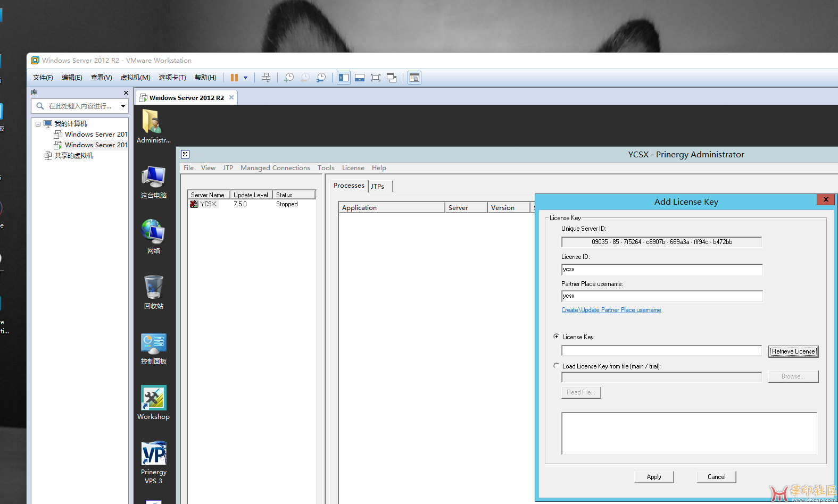
Task: Open the 查看(V) menu
Action: tap(102, 78)
